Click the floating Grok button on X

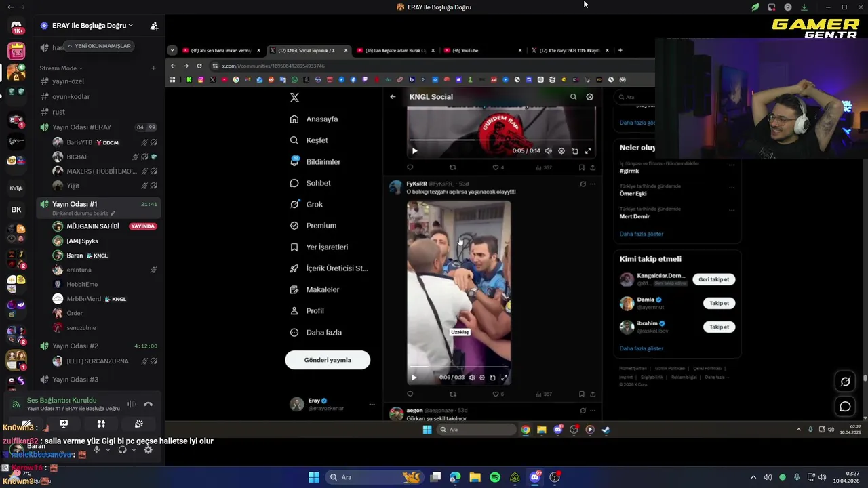pos(845,382)
